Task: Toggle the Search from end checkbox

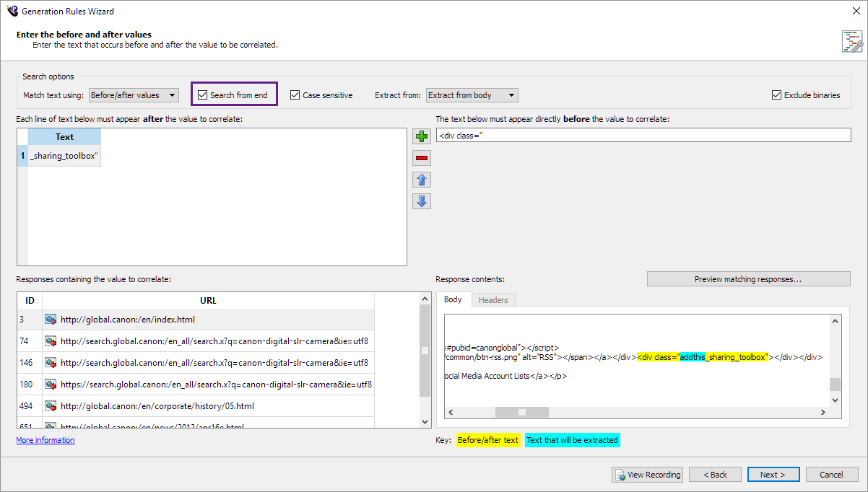Action: 203,95
